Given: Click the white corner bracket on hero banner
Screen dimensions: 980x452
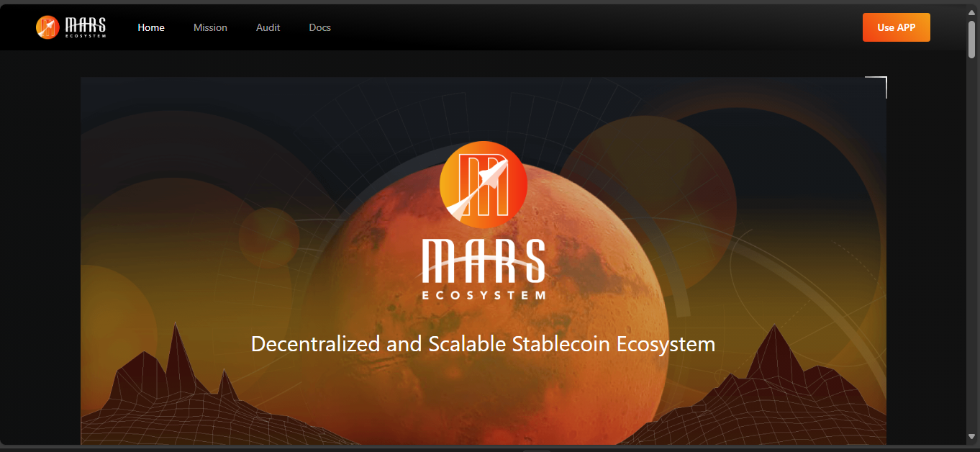Looking at the screenshot, I should pyautogui.click(x=879, y=83).
